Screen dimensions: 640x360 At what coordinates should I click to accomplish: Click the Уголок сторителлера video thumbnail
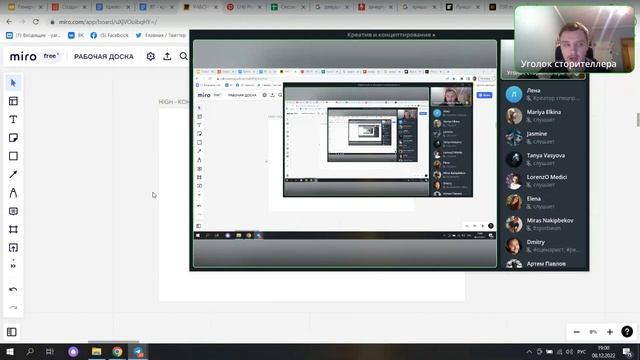pyautogui.click(x=575, y=39)
